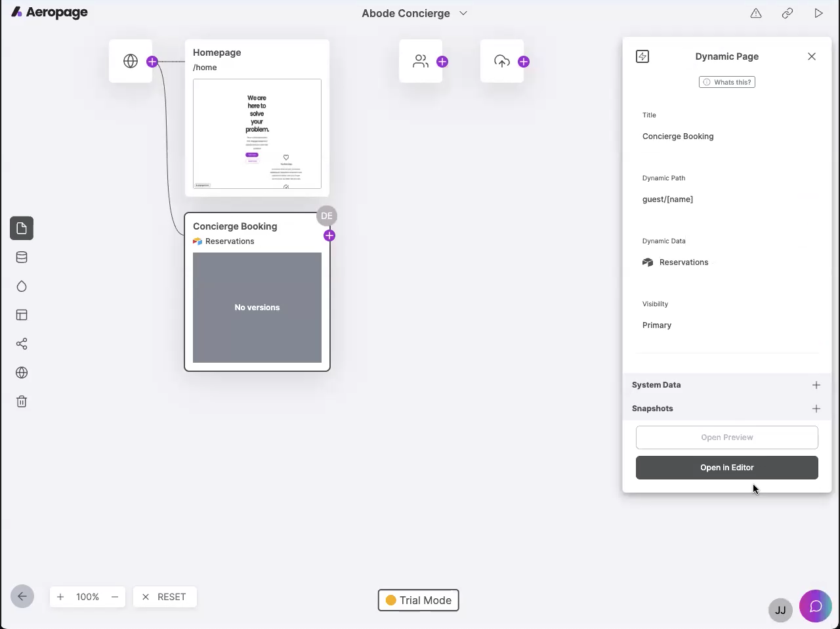Click the Open in Editor button
The image size is (840, 629).
(x=727, y=468)
